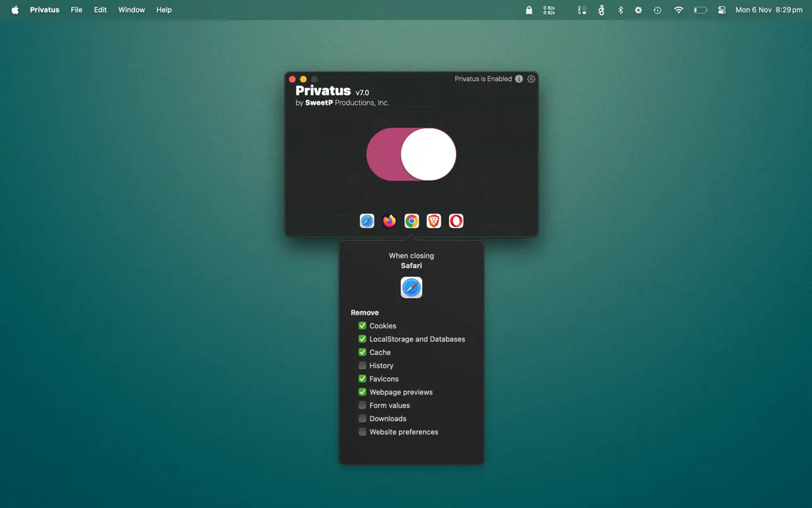
Task: Open the File menu
Action: click(76, 10)
